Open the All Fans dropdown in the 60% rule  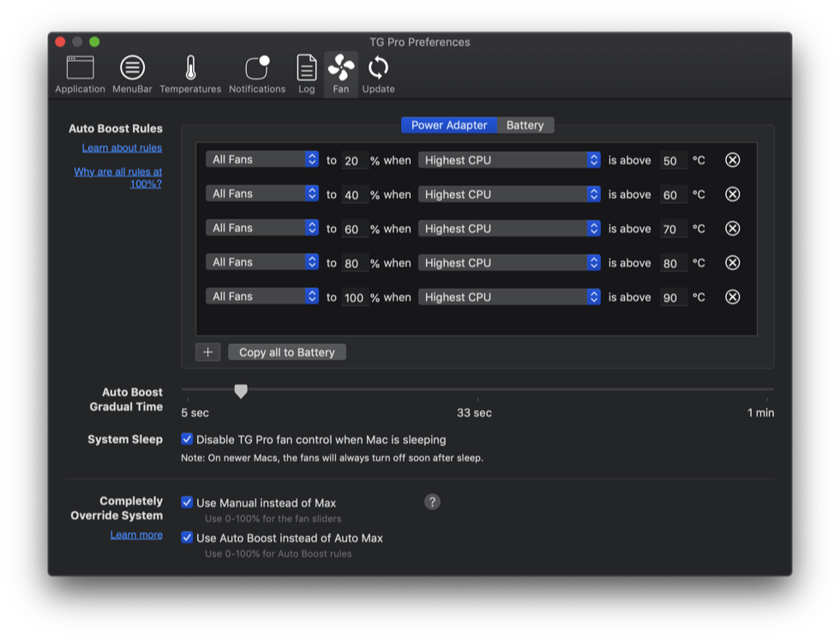tap(262, 228)
